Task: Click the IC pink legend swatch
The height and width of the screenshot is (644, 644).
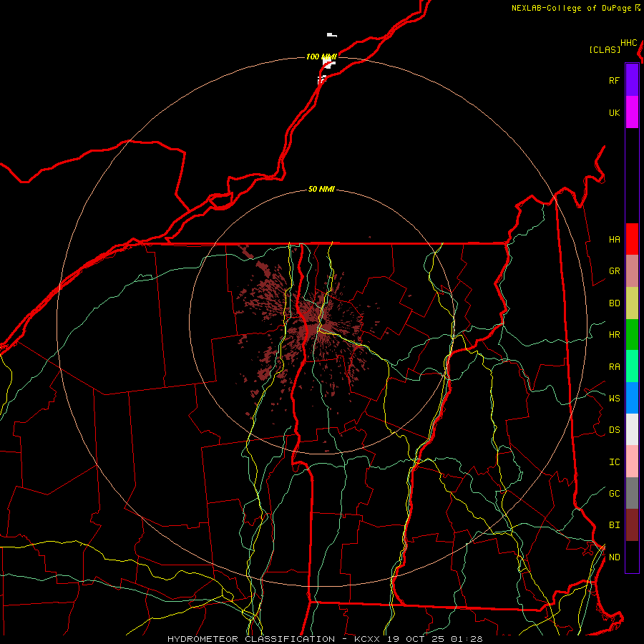Action: pos(632,462)
